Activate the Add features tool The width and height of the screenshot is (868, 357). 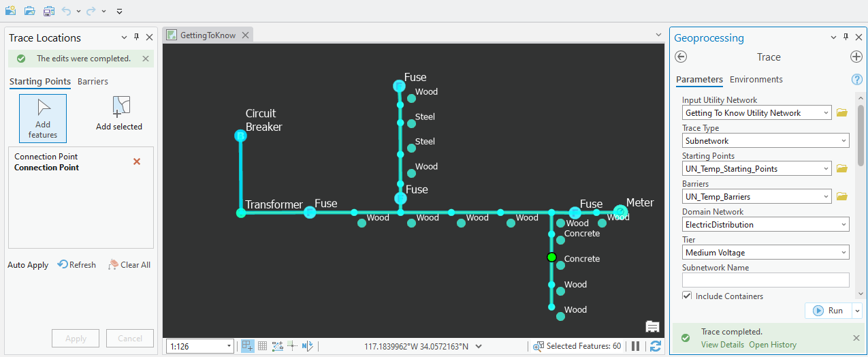pyautogui.click(x=43, y=118)
